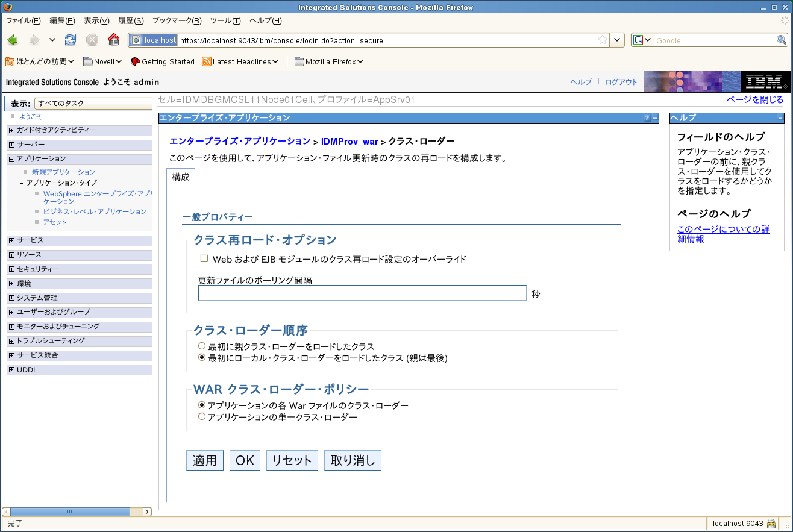Open ビジネス・レベル・アプリケーション link

pyautogui.click(x=95, y=212)
